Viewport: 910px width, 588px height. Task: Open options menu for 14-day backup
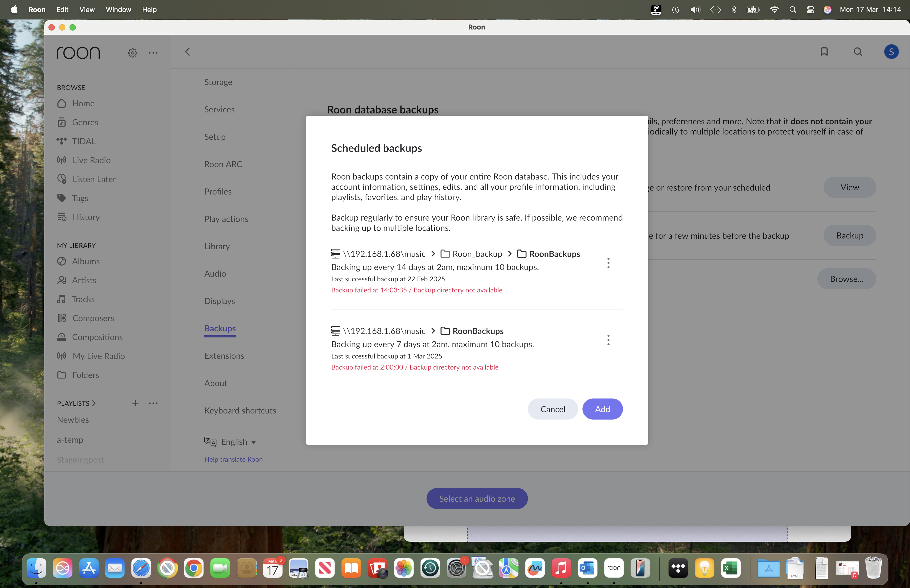(608, 263)
